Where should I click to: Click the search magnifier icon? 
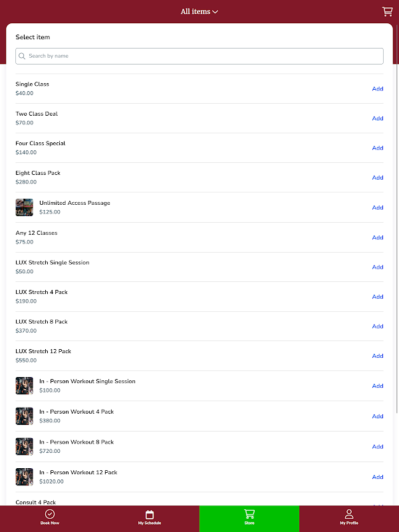coord(23,57)
